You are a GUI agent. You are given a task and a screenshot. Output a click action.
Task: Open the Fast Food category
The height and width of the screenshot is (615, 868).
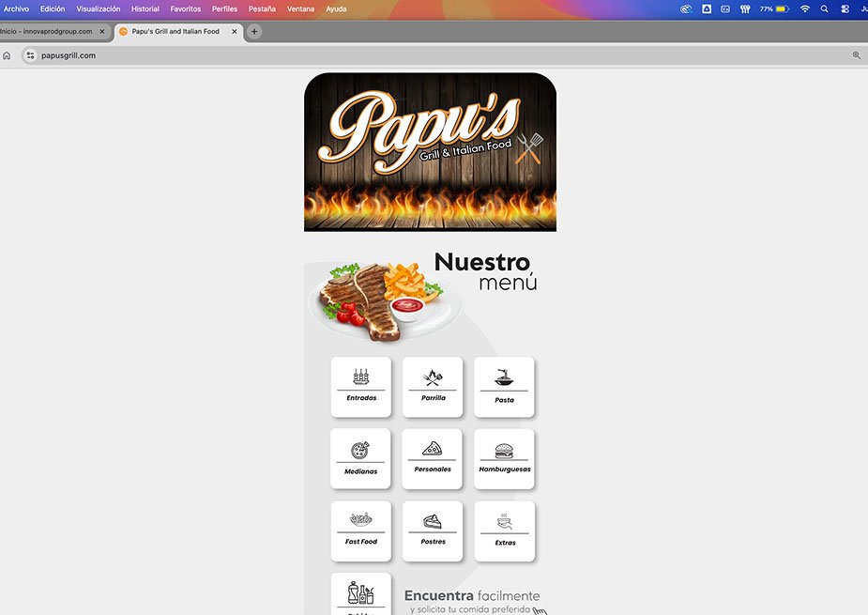click(x=361, y=530)
